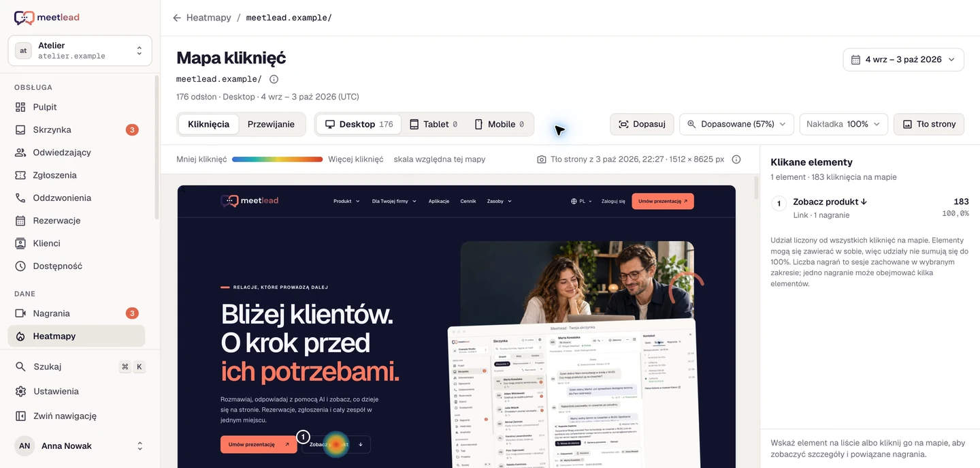980x468 pixels.
Task: Click the Szukaj magnifier icon
Action: (x=20, y=366)
